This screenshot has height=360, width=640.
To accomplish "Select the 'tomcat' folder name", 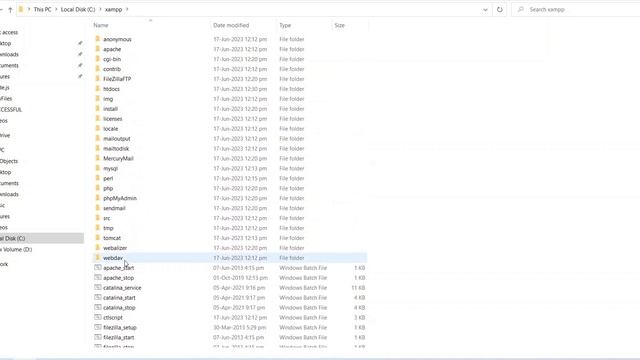I will (112, 238).
